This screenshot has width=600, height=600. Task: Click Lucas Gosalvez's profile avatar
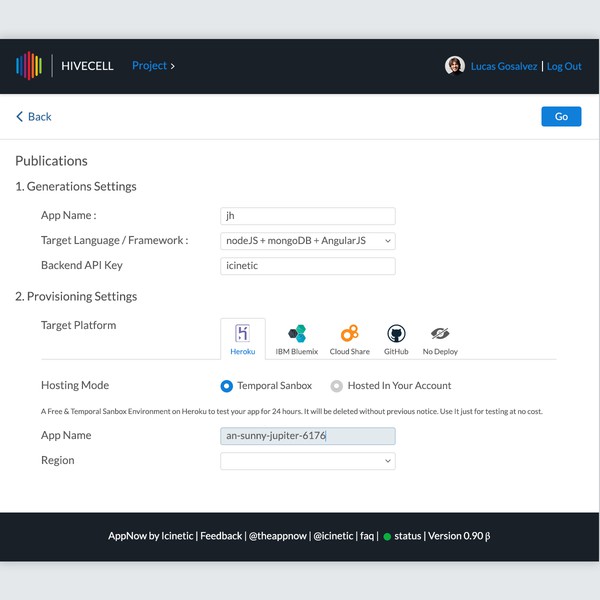pyautogui.click(x=455, y=66)
